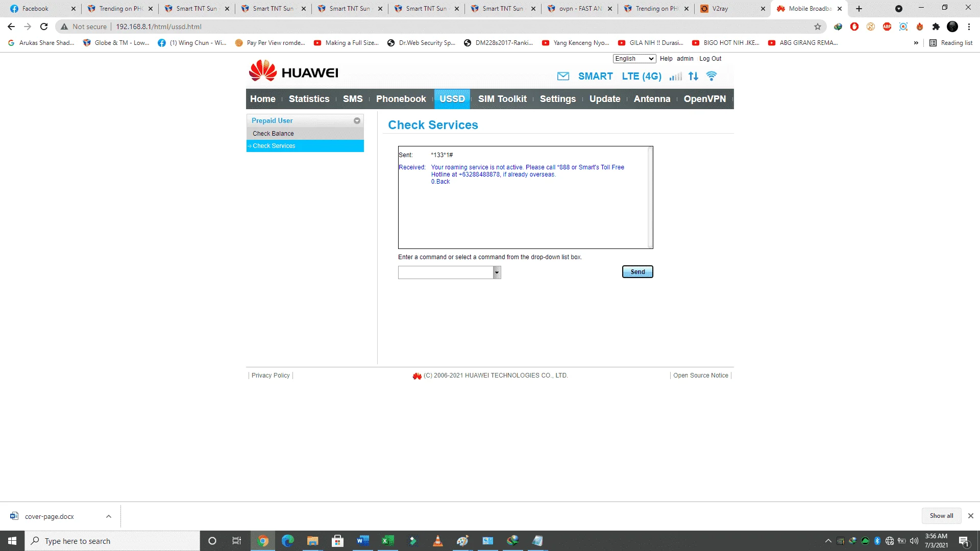Screen dimensions: 980x551
Task: Open VLC media player from the taskbar
Action: click(x=438, y=541)
